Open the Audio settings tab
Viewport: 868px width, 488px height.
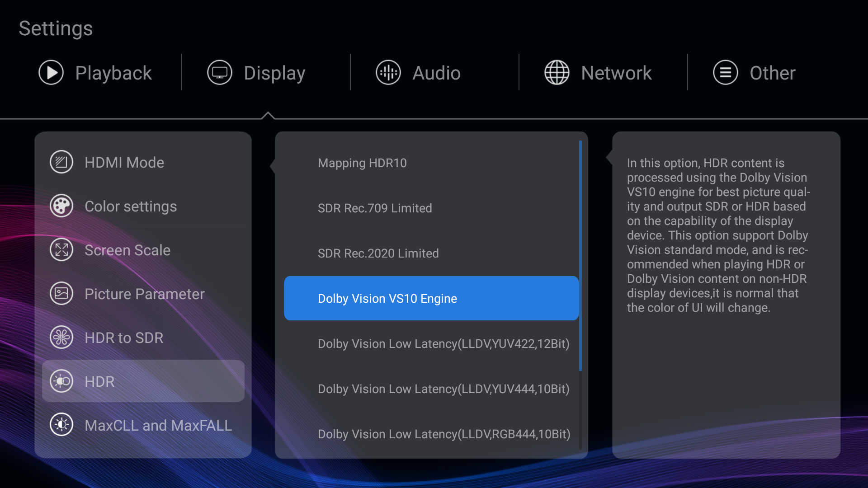418,73
